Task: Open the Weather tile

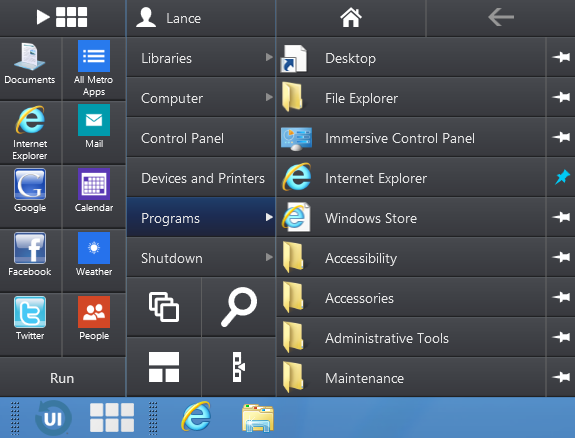Action: [x=94, y=261]
